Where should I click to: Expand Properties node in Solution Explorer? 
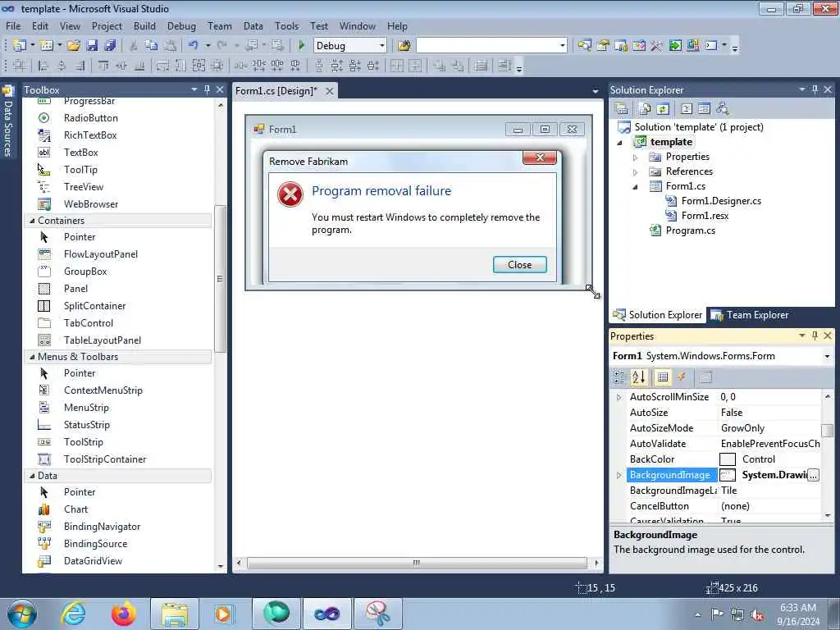(x=636, y=157)
